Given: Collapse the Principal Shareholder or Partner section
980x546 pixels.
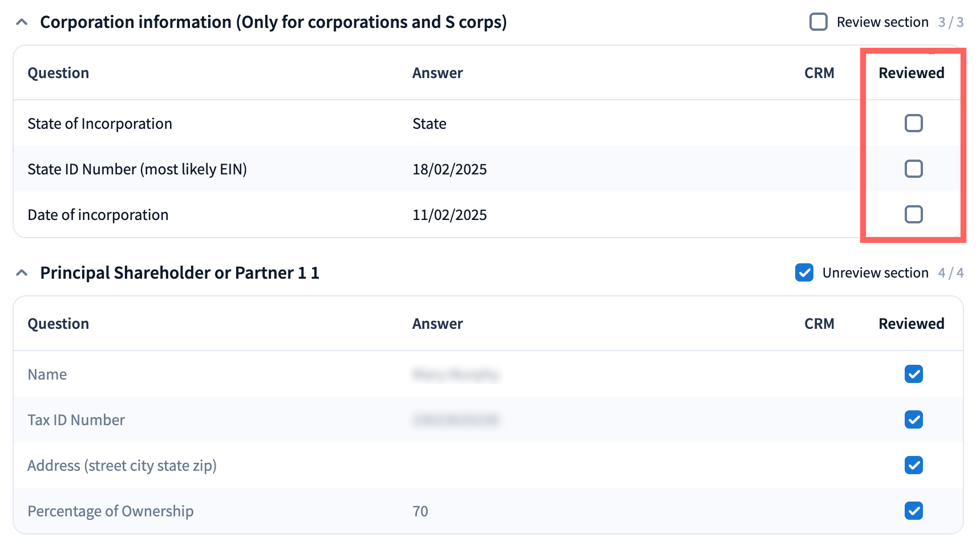Looking at the screenshot, I should coord(22,273).
